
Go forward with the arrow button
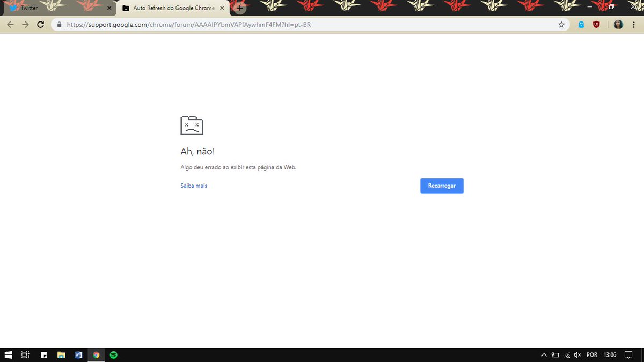click(x=25, y=25)
